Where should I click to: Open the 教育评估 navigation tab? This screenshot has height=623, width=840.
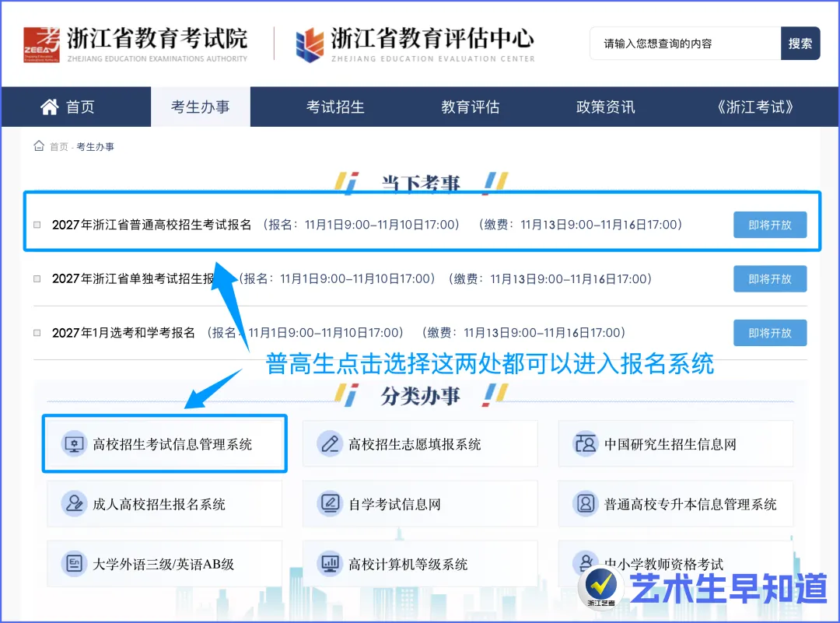coord(471,107)
